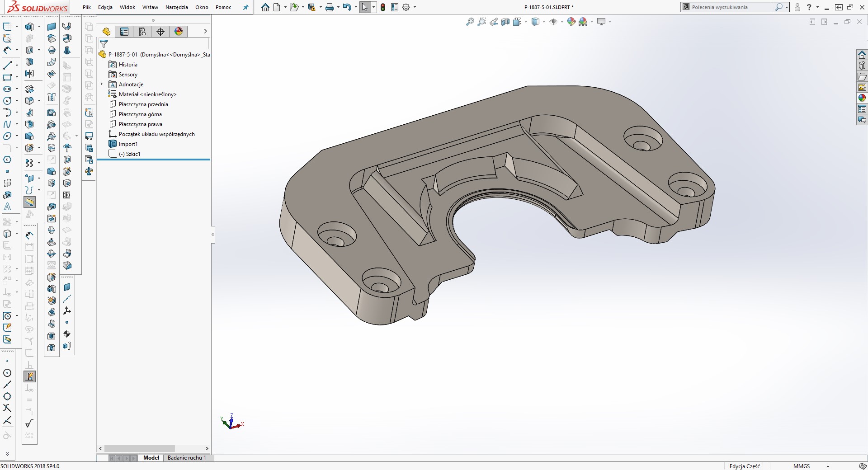This screenshot has width=868, height=470.
Task: Click the Zoom to Area icon
Action: 482,22
